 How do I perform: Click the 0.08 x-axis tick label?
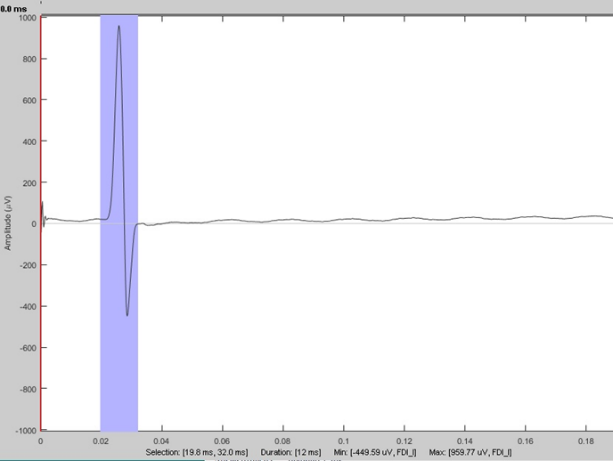[x=282, y=441]
